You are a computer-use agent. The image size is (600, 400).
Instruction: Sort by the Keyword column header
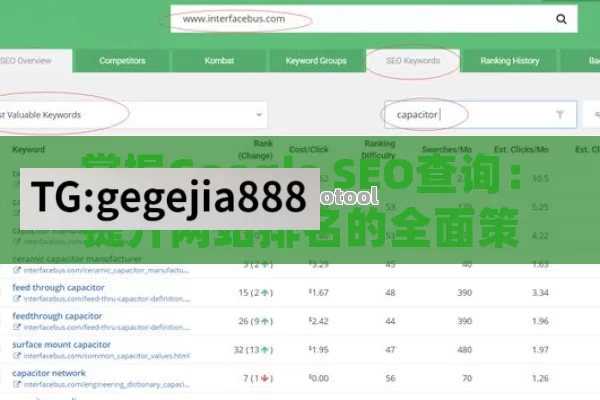28,149
